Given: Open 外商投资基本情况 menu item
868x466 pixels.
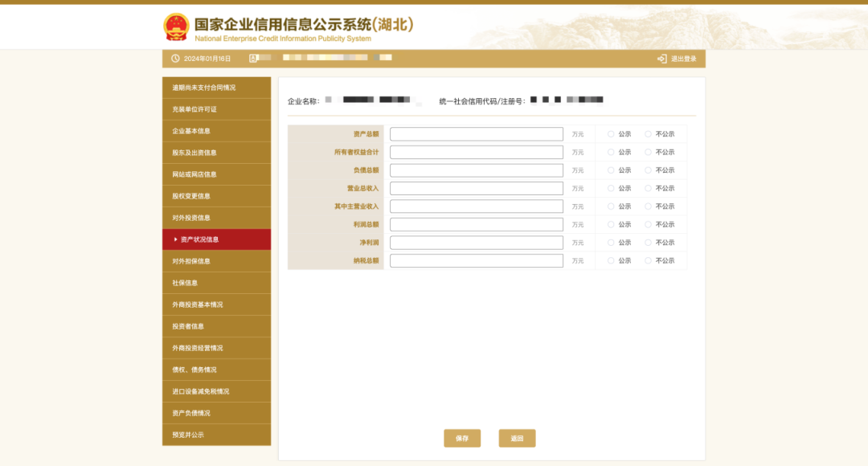Looking at the screenshot, I should 216,305.
